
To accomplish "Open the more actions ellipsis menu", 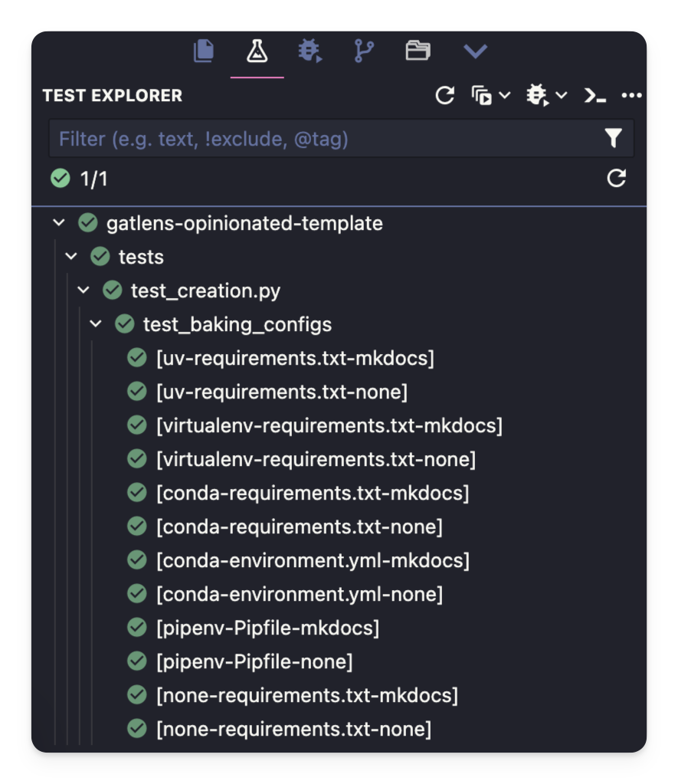I will point(631,95).
